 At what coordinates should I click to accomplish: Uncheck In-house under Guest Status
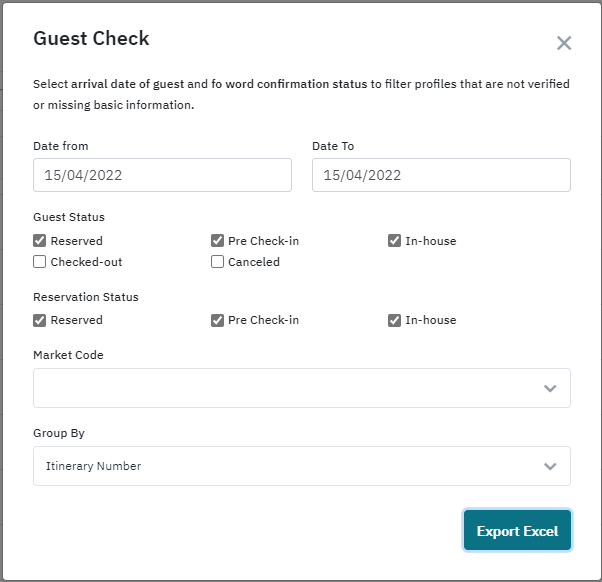point(395,241)
